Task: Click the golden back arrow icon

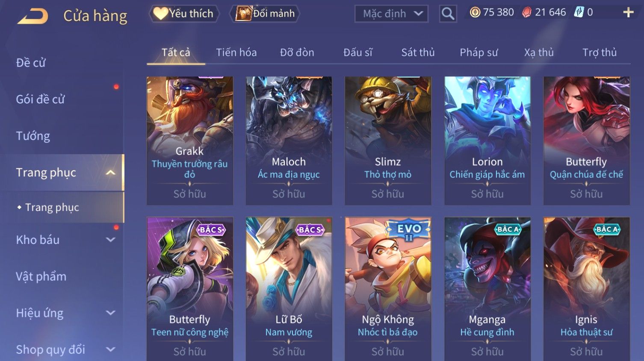Action: pyautogui.click(x=32, y=16)
